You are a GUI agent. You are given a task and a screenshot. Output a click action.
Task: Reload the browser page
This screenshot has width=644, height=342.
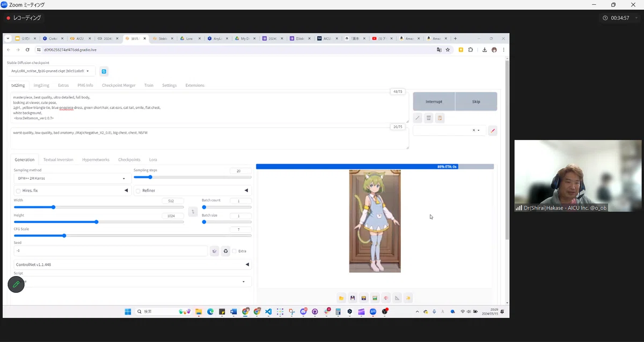point(27,50)
